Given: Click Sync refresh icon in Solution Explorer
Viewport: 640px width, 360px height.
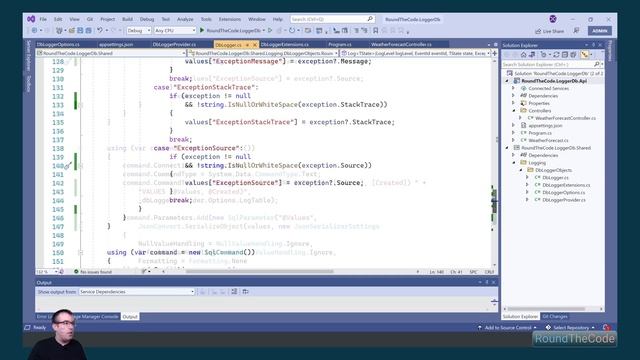Looking at the screenshot, I should 556,55.
